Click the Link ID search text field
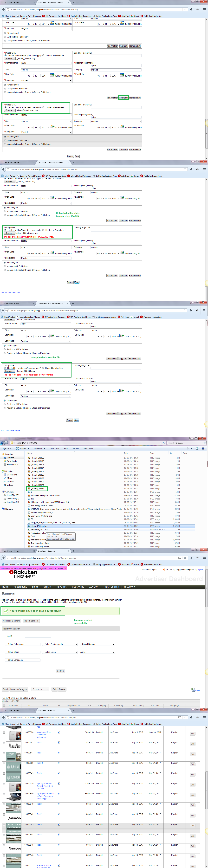 coord(38,636)
